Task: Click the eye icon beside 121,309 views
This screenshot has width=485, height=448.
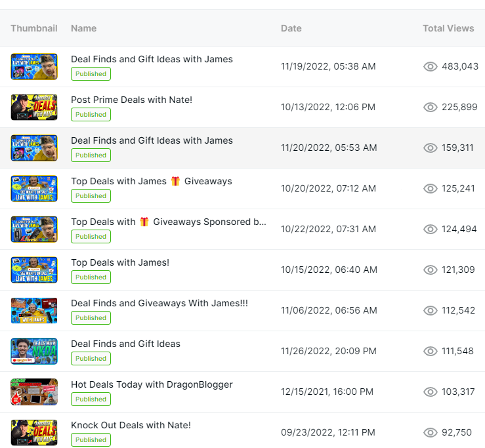Action: (x=431, y=270)
